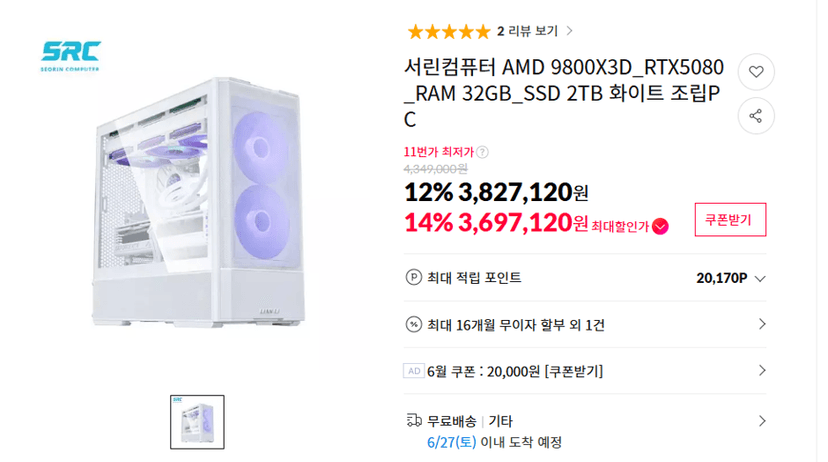
Task: Click the 쿠폰받기 button
Action: (x=730, y=220)
